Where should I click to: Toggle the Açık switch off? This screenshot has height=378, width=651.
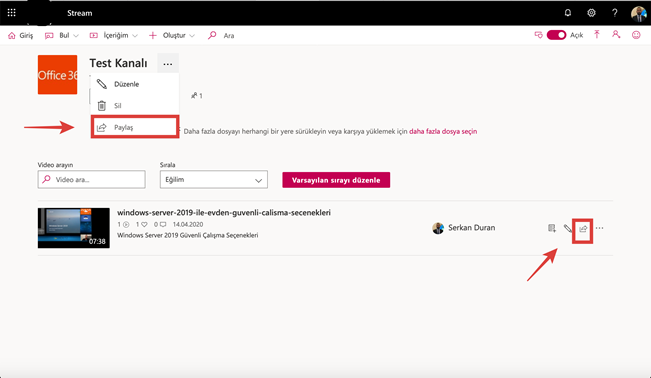pyautogui.click(x=556, y=35)
